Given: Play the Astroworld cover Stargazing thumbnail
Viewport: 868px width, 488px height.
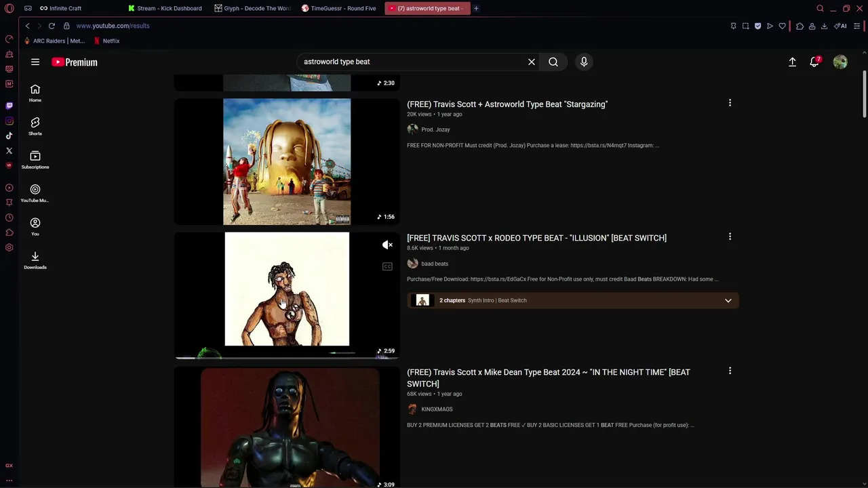Looking at the screenshot, I should tap(287, 161).
